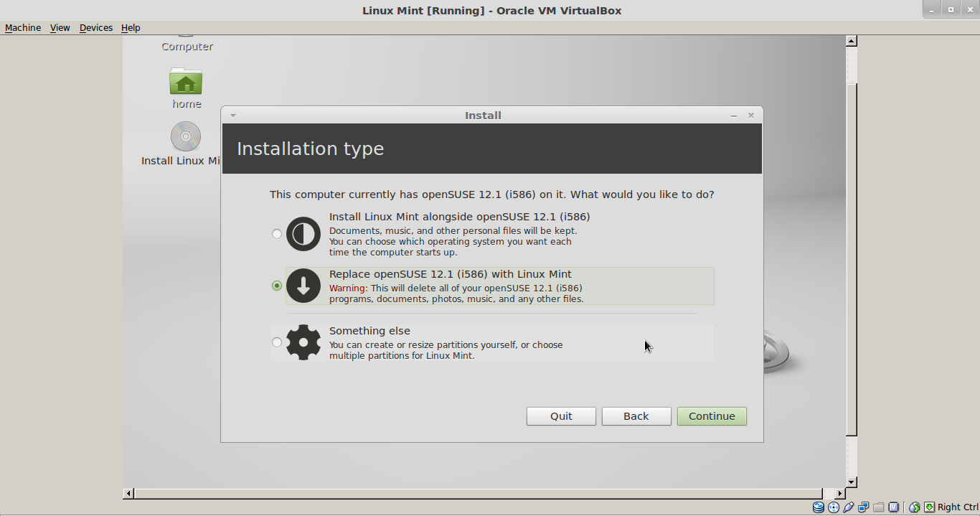Open Install window menu arrow in titlebar
The width and height of the screenshot is (980, 516).
coord(233,116)
